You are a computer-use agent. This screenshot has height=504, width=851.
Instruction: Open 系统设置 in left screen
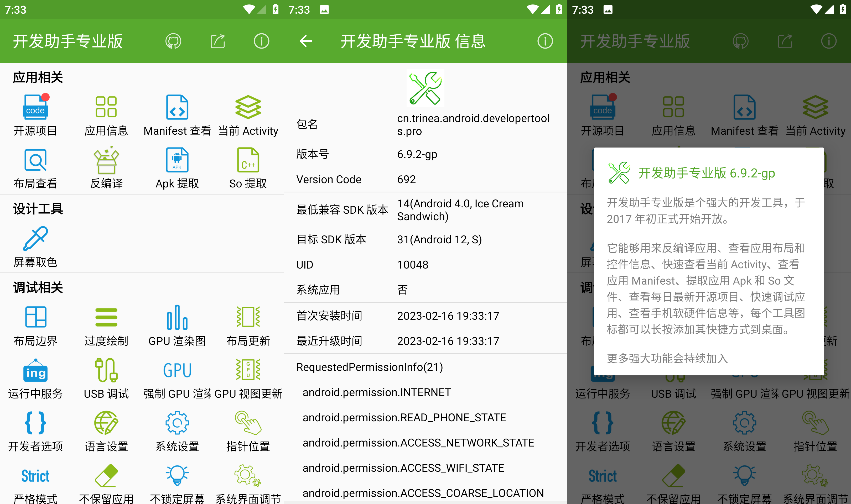point(177,432)
